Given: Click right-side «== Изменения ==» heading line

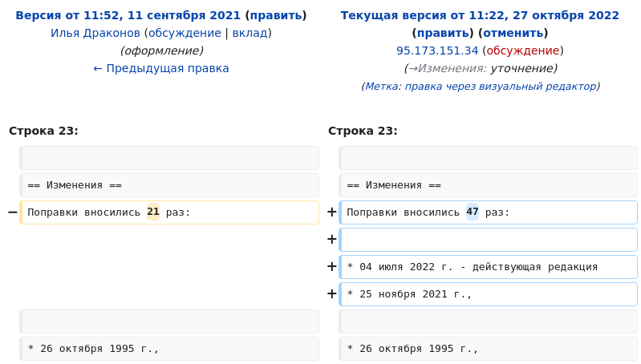Looking at the screenshot, I should (x=488, y=185).
